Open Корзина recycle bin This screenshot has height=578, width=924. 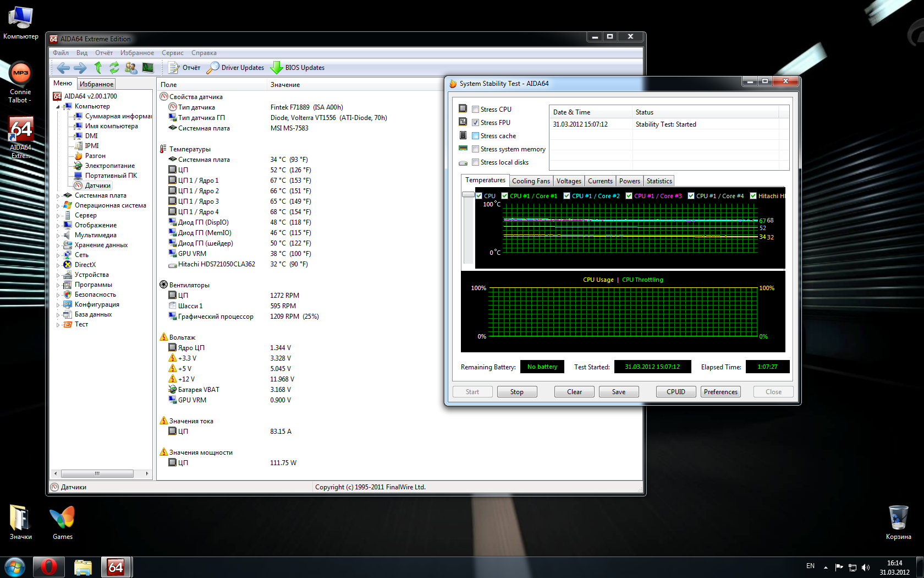898,523
